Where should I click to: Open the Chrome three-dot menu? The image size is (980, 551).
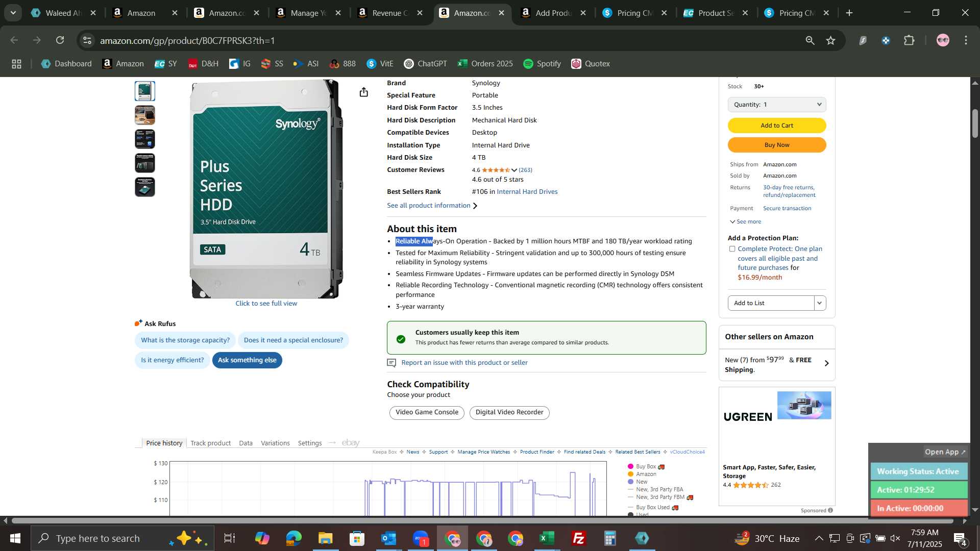(x=966, y=40)
